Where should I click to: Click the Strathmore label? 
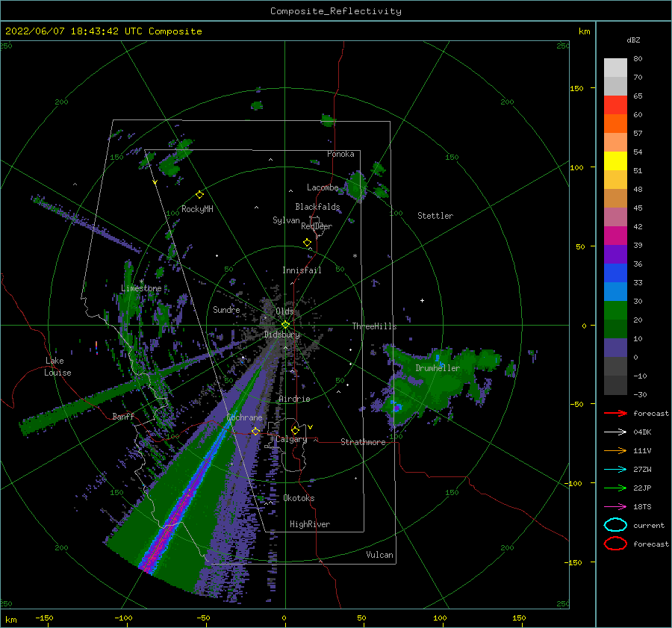pyautogui.click(x=363, y=442)
